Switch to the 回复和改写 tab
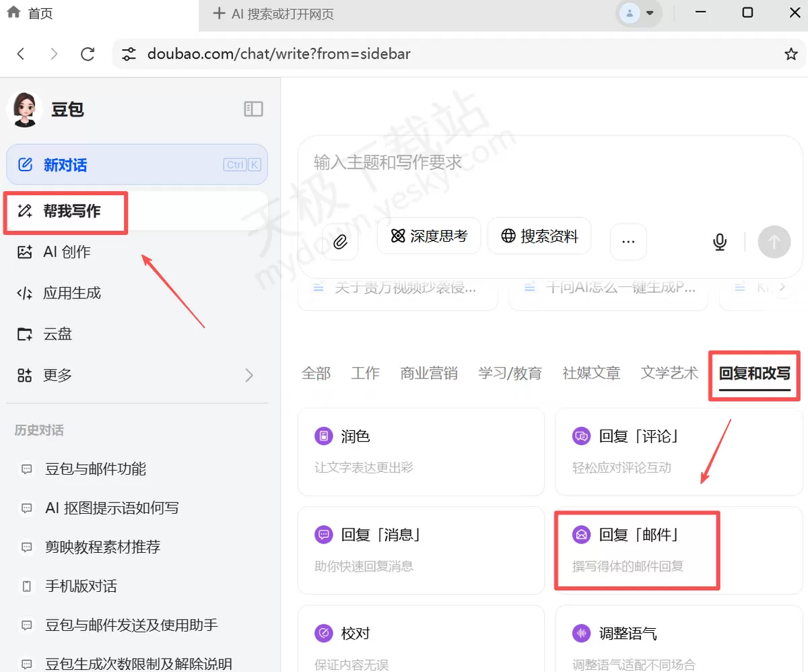Image resolution: width=808 pixels, height=672 pixels. coord(755,373)
